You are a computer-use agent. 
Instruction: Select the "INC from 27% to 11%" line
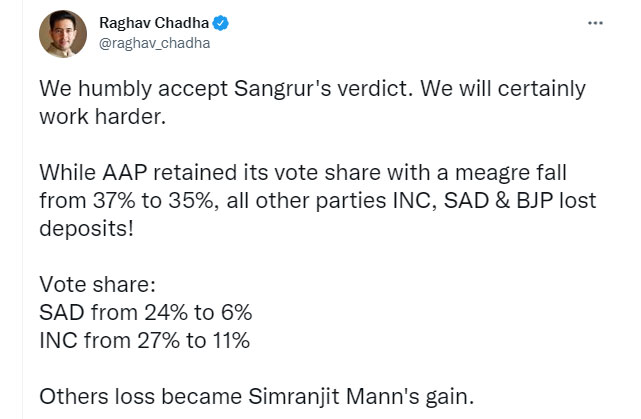[x=144, y=341]
